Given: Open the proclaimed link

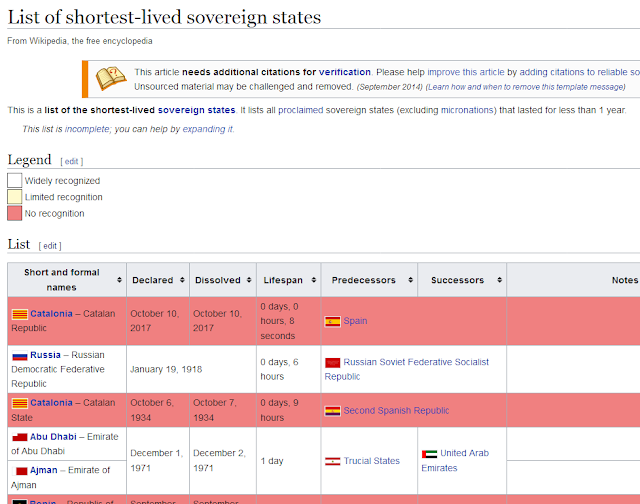Looking at the screenshot, I should click(x=300, y=110).
